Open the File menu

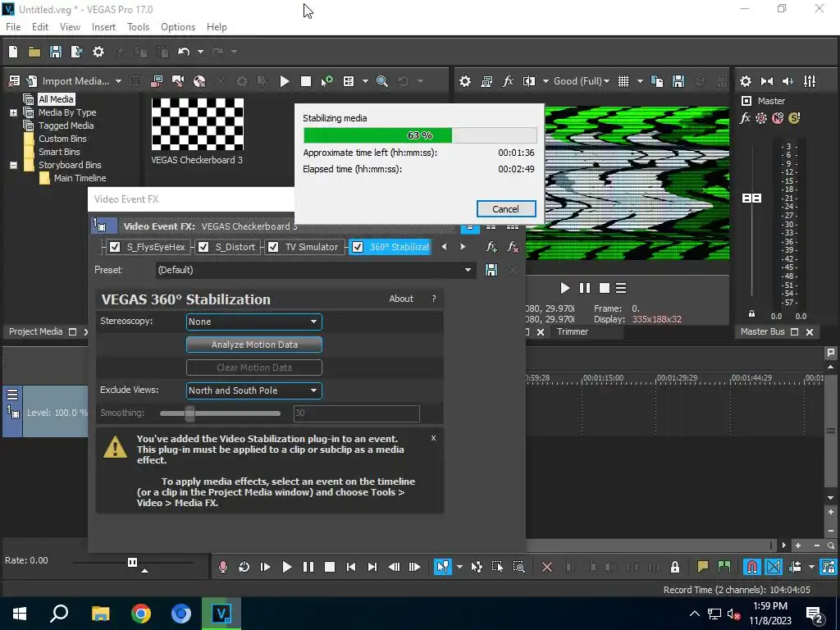pyautogui.click(x=13, y=27)
